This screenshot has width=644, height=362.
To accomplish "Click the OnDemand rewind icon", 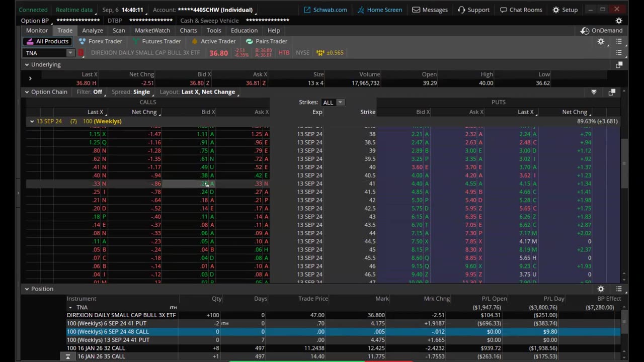I will click(585, 30).
